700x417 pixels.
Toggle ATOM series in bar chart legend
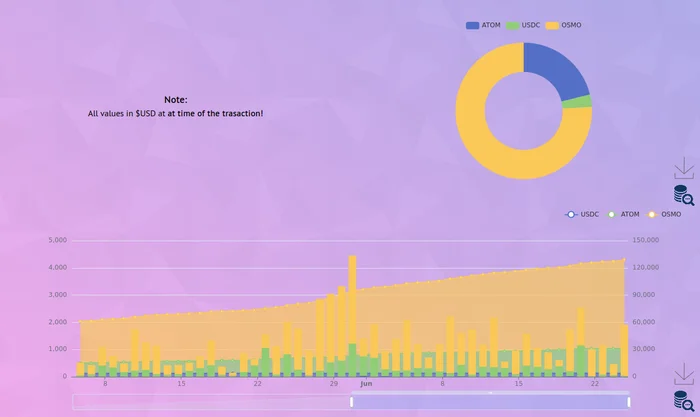pos(623,214)
